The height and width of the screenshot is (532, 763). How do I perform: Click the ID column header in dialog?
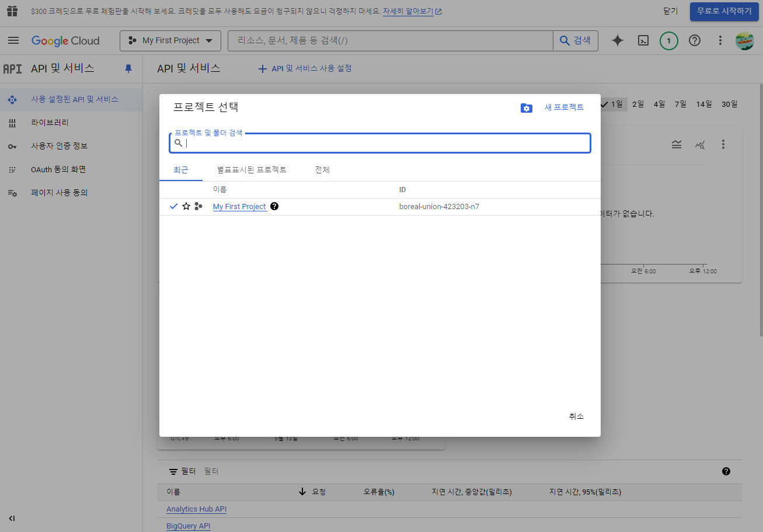402,190
